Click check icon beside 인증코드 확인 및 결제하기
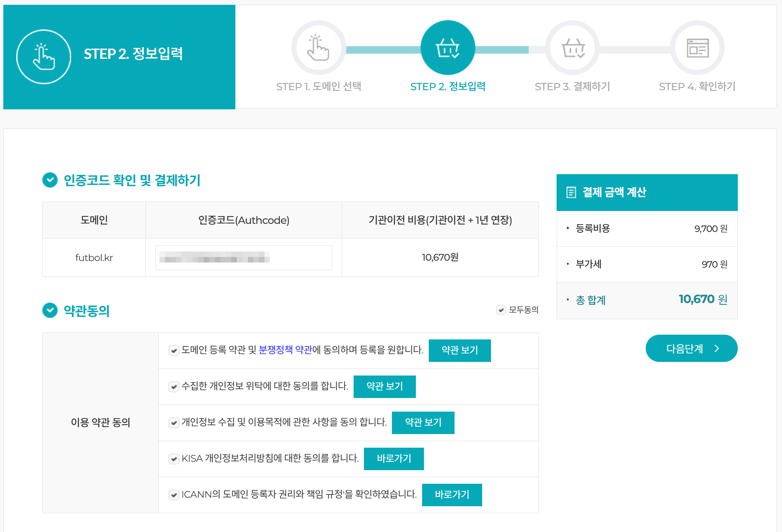Viewport: 782px width, 532px height. [50, 180]
